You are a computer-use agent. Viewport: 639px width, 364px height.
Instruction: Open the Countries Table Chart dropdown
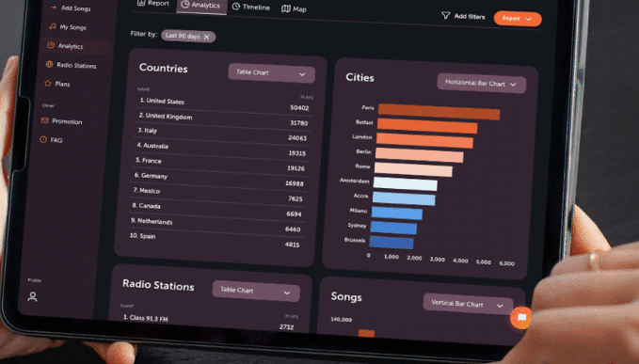[x=272, y=73]
